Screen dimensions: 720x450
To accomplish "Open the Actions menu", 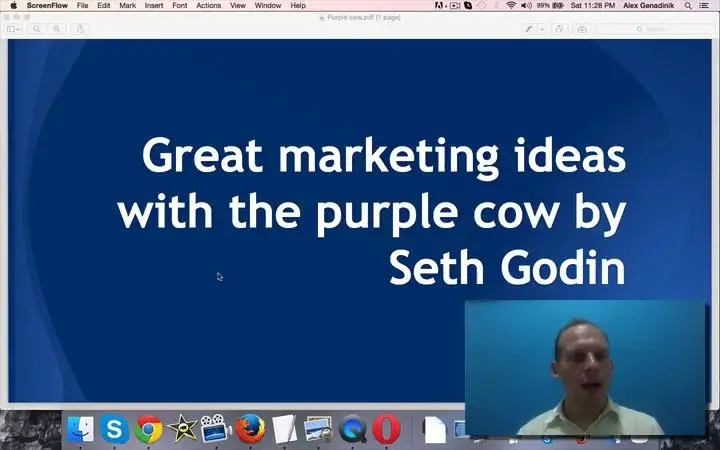I will click(x=208, y=6).
